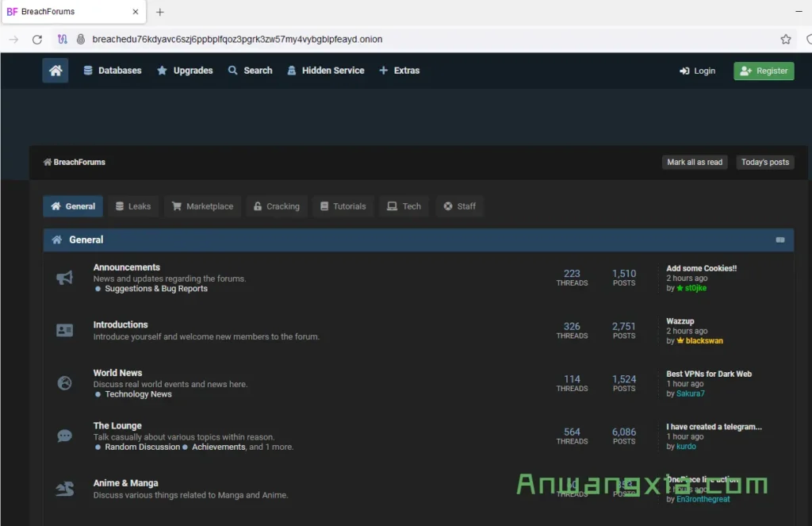
Task: Click the browser reload button
Action: coord(37,40)
